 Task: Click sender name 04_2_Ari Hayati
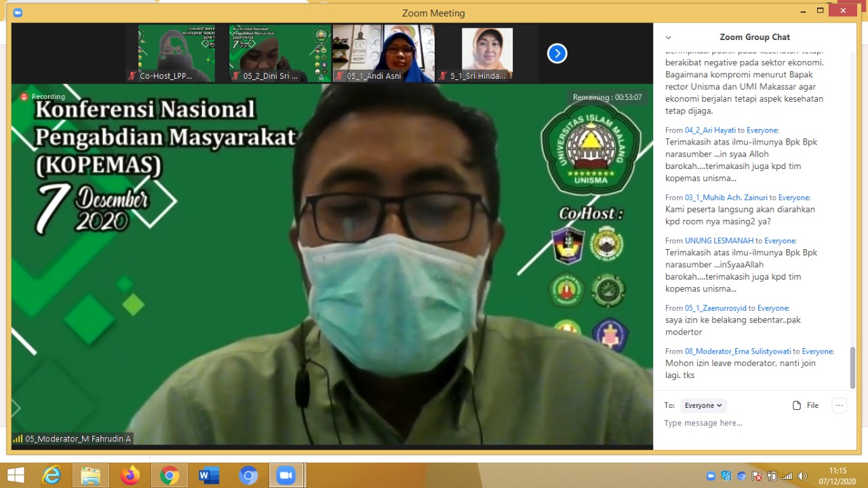(710, 130)
